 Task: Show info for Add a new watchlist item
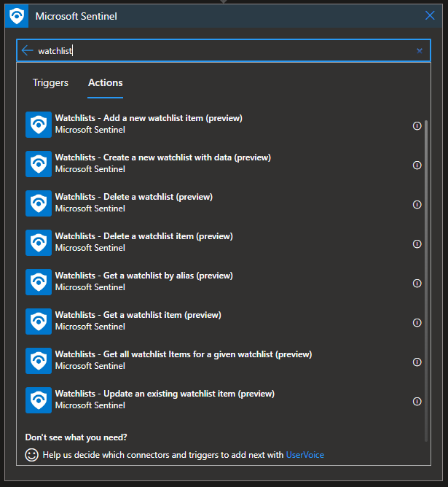coord(417,126)
